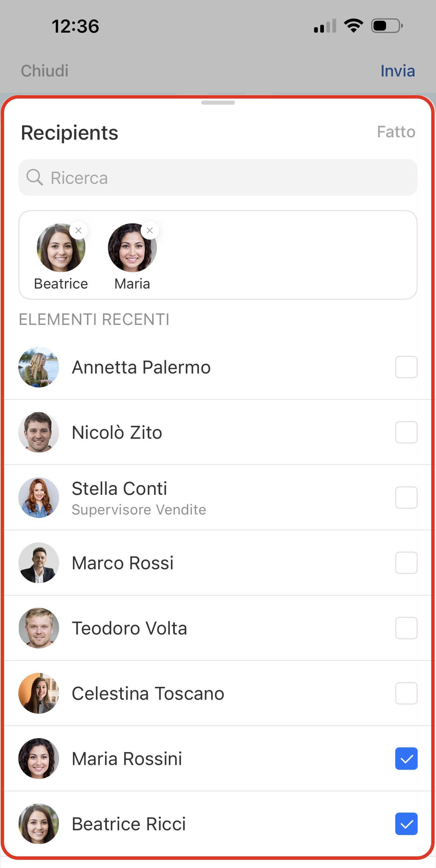This screenshot has width=436, height=868.
Task: Check the Annetta Palermo checkbox
Action: [x=406, y=367]
